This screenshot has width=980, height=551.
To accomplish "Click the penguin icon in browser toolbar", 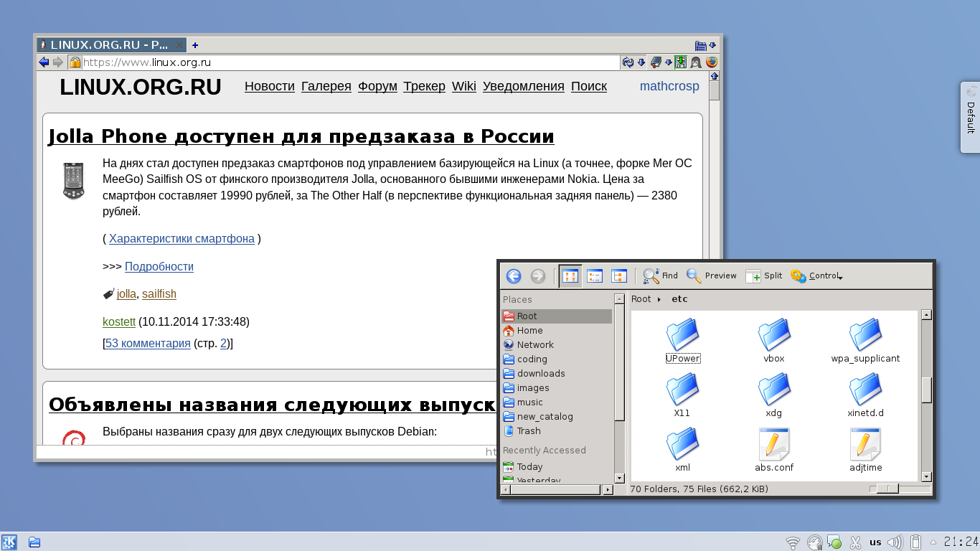I will click(696, 62).
